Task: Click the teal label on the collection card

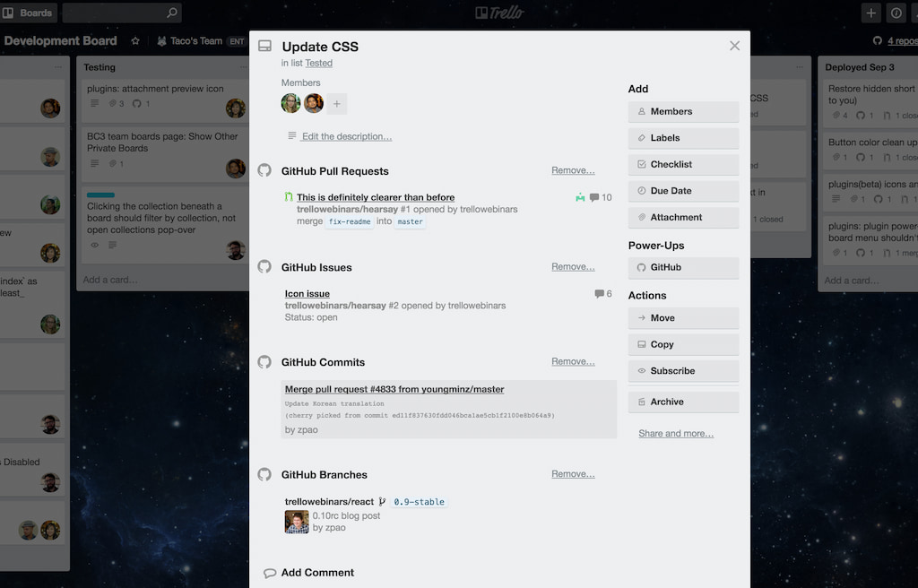Action: click(x=99, y=194)
